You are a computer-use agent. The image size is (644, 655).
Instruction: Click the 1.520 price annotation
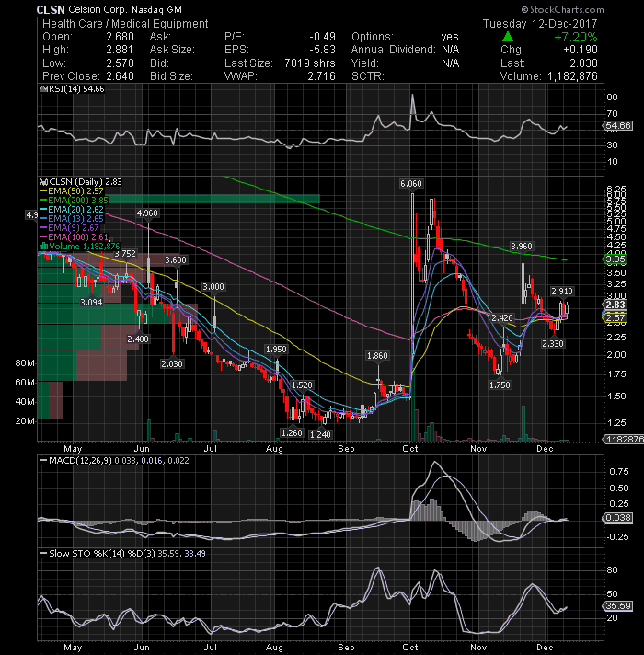point(302,385)
